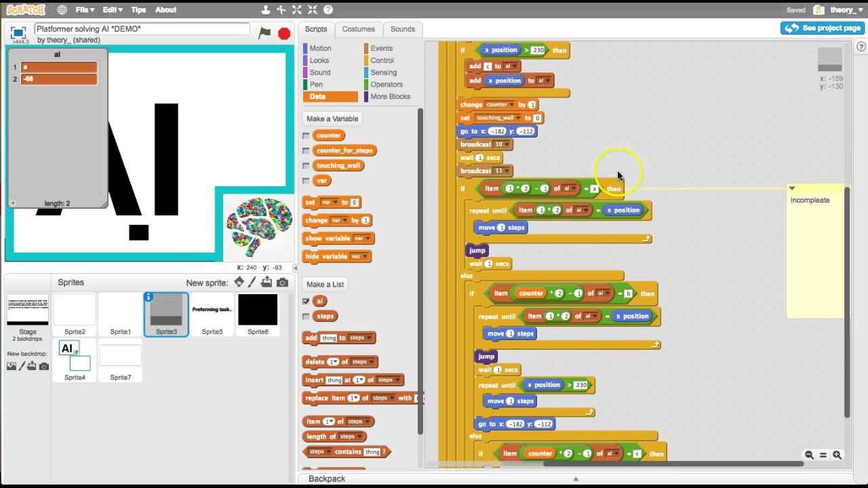Click the Make a Variable button

tap(332, 119)
